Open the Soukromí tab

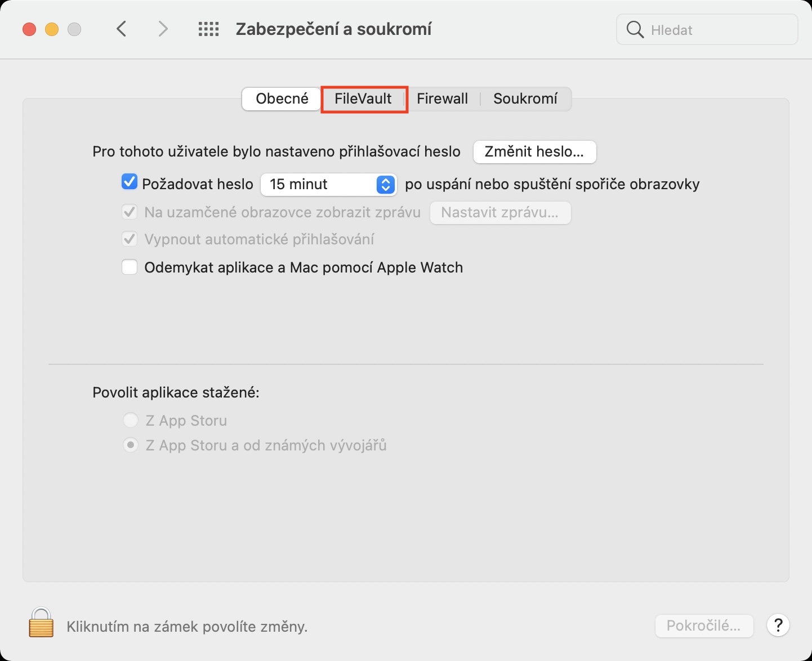(x=525, y=99)
